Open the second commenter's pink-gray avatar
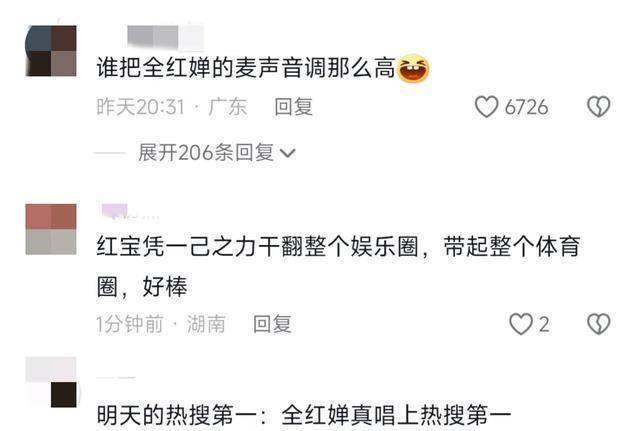This screenshot has height=431, width=640. [51, 229]
